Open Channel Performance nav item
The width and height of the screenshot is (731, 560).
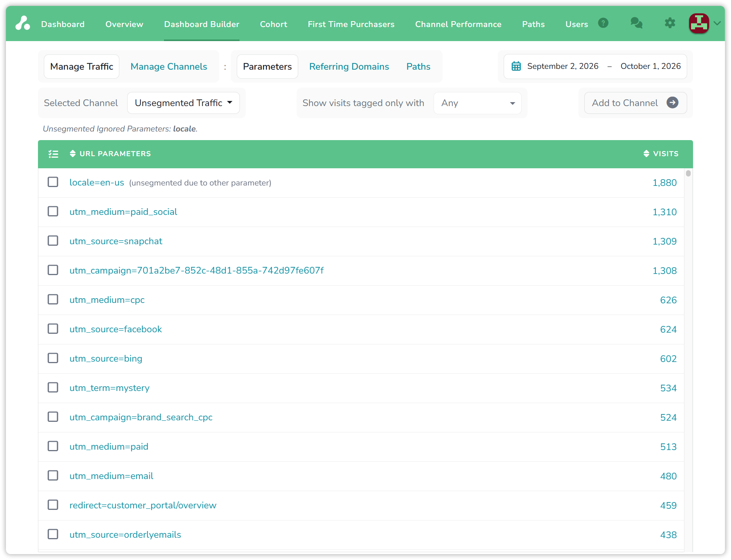point(458,24)
